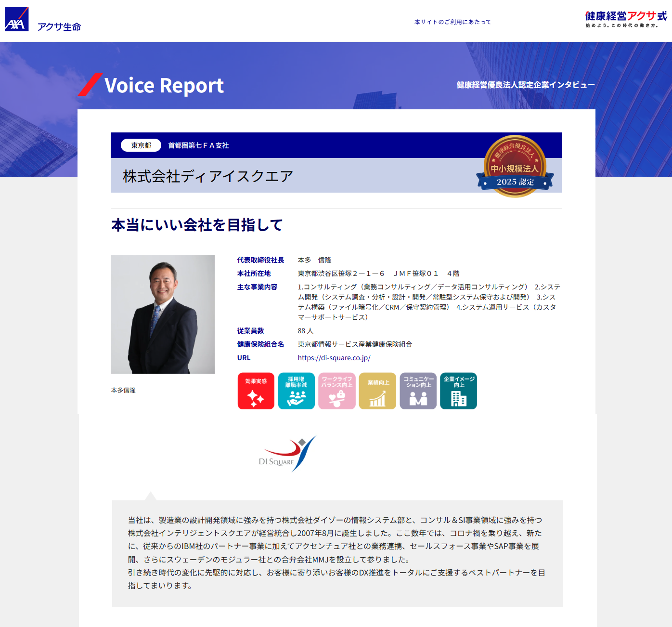
Task: Select the green 企業イメージ向上 icon
Action: click(x=458, y=391)
